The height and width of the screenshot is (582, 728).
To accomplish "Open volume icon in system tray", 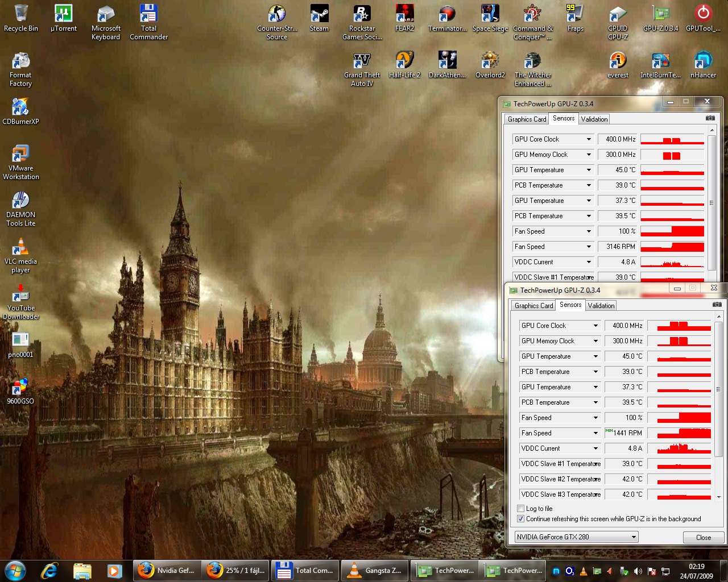I will click(x=638, y=571).
